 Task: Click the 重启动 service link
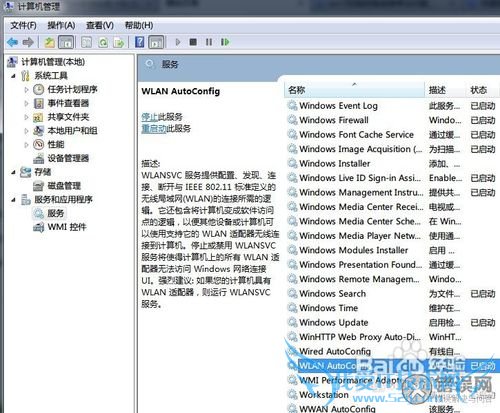pos(154,129)
